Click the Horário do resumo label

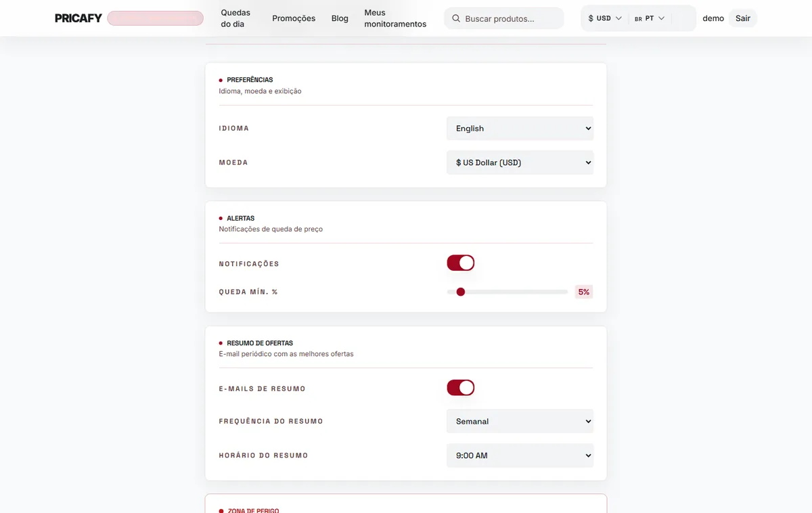(263, 455)
